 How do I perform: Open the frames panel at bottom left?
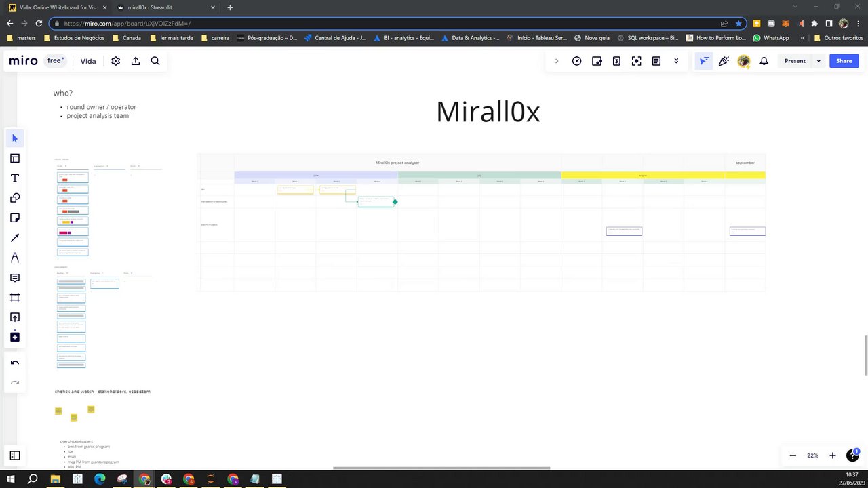coord(15,455)
